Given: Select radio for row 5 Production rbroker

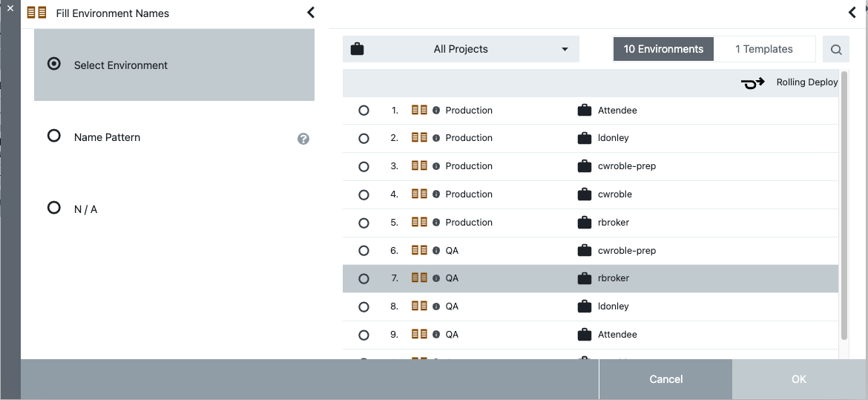Looking at the screenshot, I should click(x=364, y=223).
